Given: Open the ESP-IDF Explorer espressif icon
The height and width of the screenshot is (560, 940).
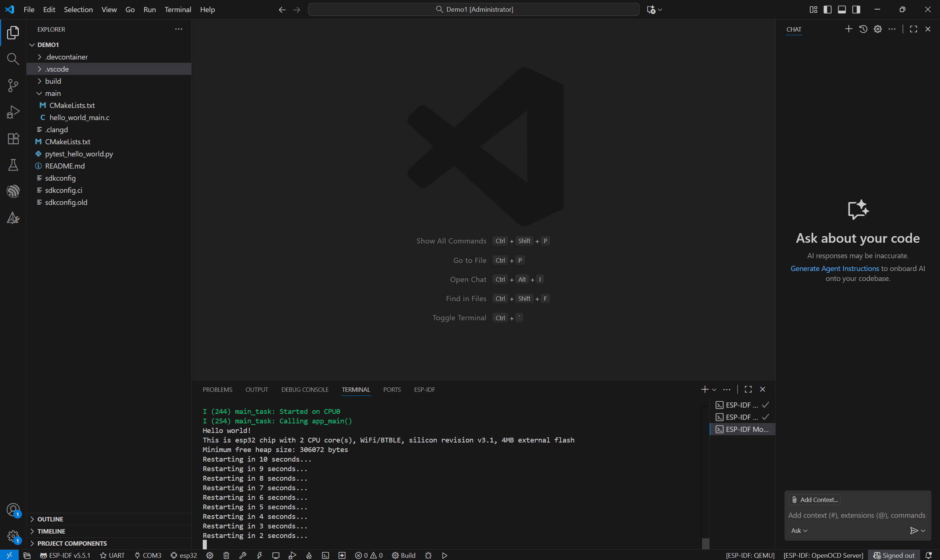Looking at the screenshot, I should (x=13, y=191).
